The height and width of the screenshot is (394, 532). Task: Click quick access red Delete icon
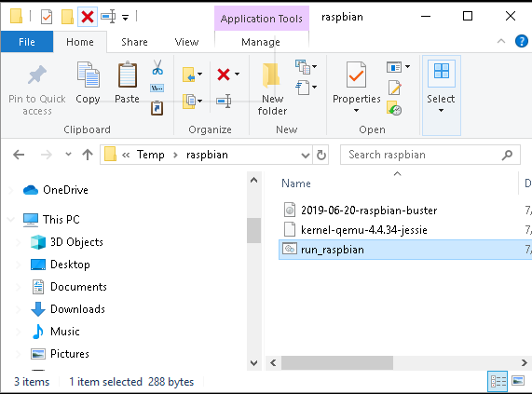pyautogui.click(x=88, y=17)
